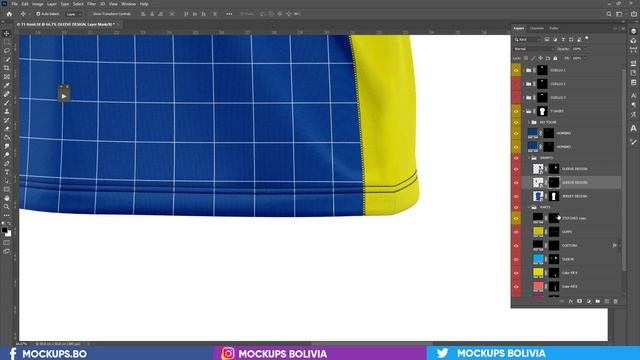Filter layers by type layers icon
This screenshot has height=360, width=640.
coord(563,40)
